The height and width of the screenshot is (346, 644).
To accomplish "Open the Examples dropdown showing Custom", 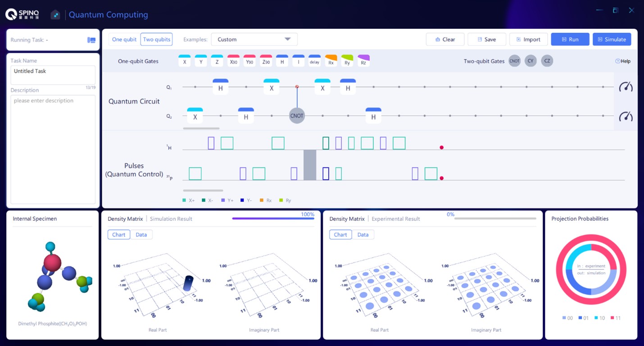I will [x=254, y=40].
